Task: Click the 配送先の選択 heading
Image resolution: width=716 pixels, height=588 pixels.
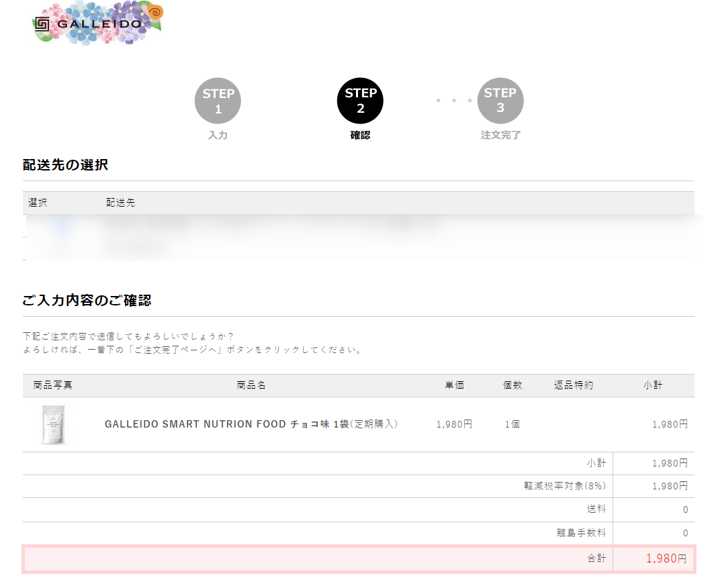Action: (65, 164)
